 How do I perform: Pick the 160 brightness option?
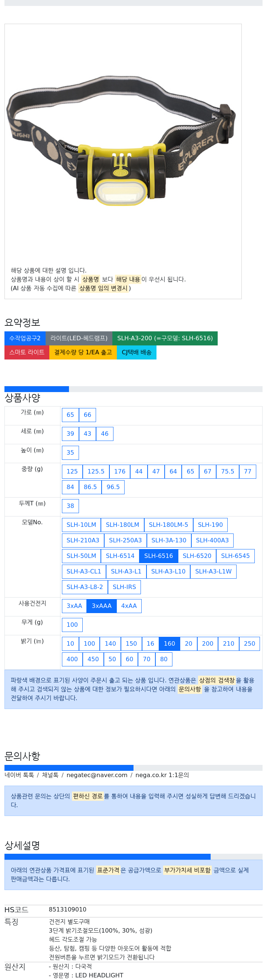click(169, 644)
